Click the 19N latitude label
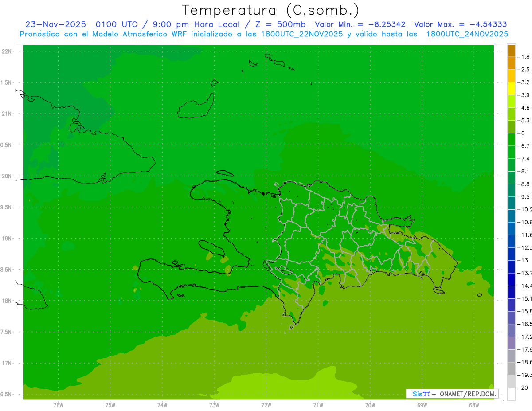The width and height of the screenshot is (532, 411). point(8,239)
